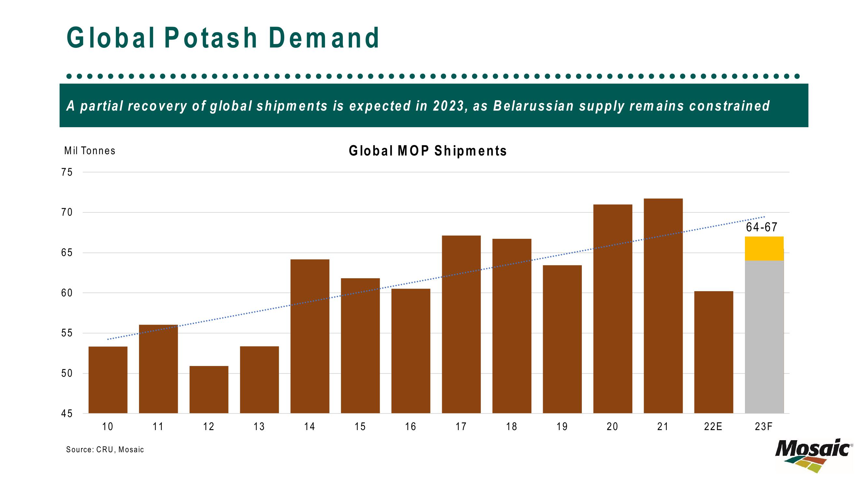Image resolution: width=868 pixels, height=488 pixels.
Task: Select the yellow forecast range segment for 23F
Action: (764, 249)
